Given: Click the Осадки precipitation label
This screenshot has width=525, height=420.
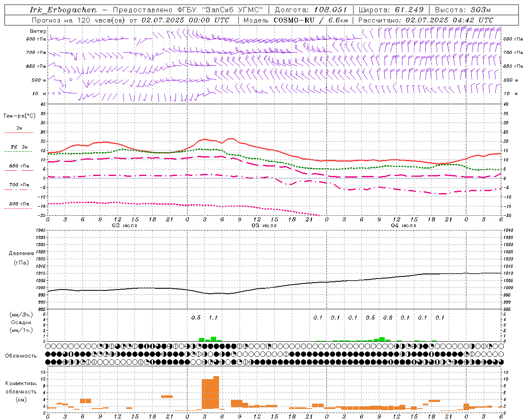Looking at the screenshot, I should click(x=21, y=322).
